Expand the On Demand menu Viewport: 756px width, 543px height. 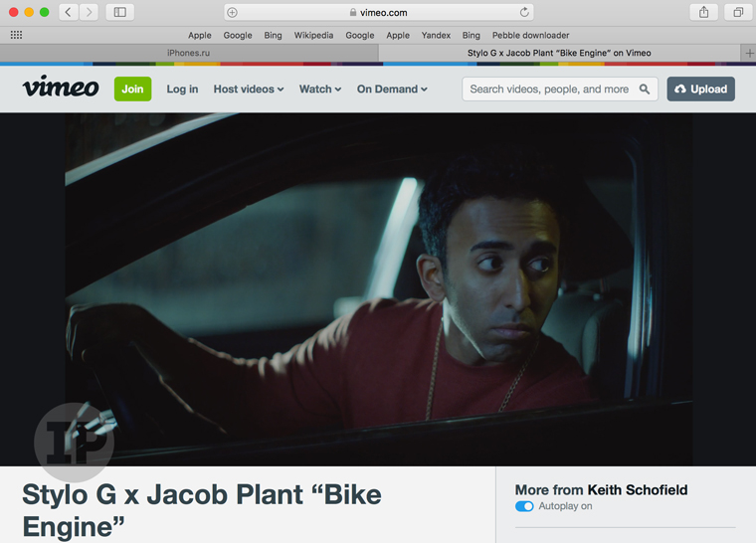coord(392,90)
